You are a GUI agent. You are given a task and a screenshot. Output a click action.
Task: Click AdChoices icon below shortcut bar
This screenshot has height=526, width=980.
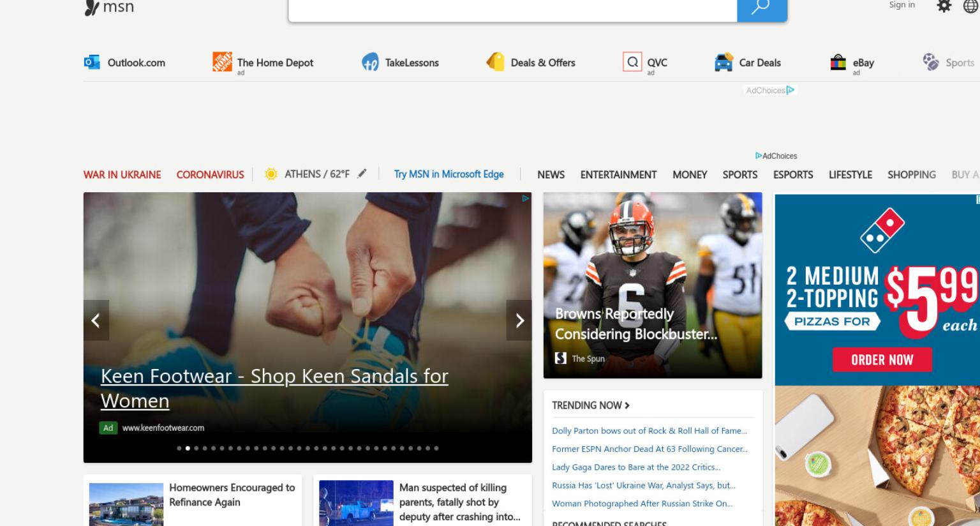(791, 90)
